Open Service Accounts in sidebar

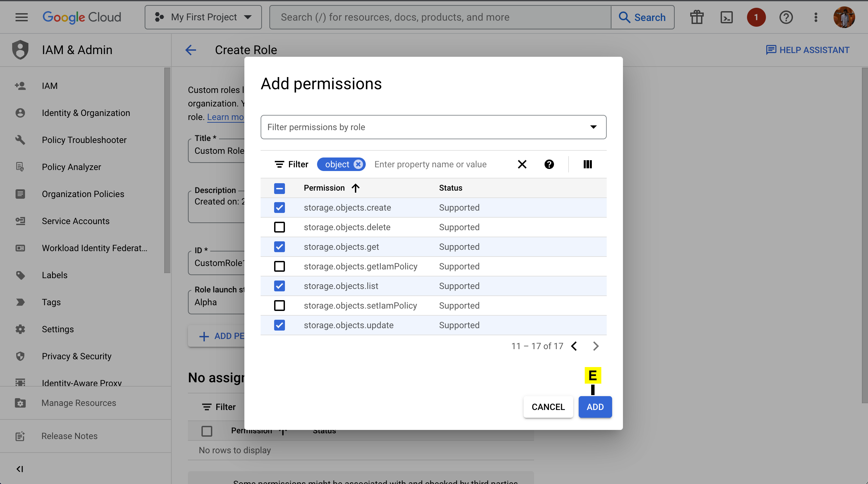75,221
